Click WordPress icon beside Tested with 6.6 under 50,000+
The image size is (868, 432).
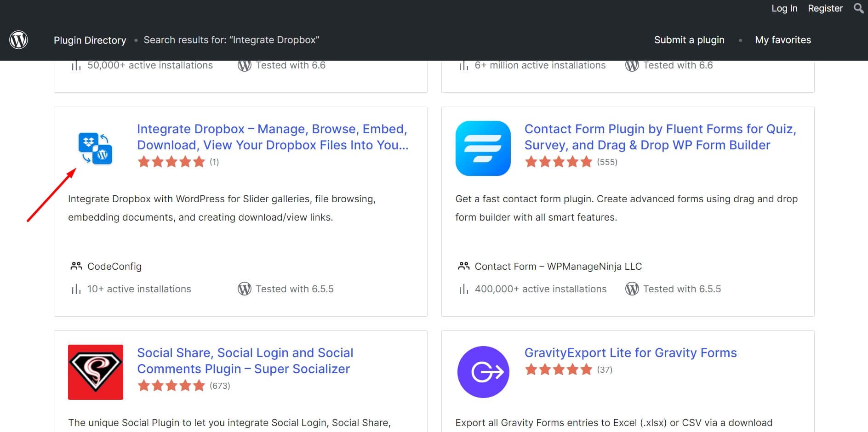point(245,65)
